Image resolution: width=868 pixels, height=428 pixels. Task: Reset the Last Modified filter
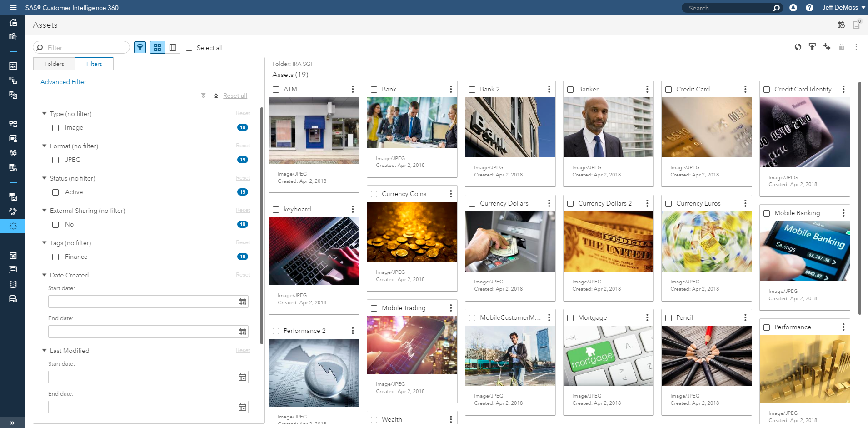pos(243,350)
